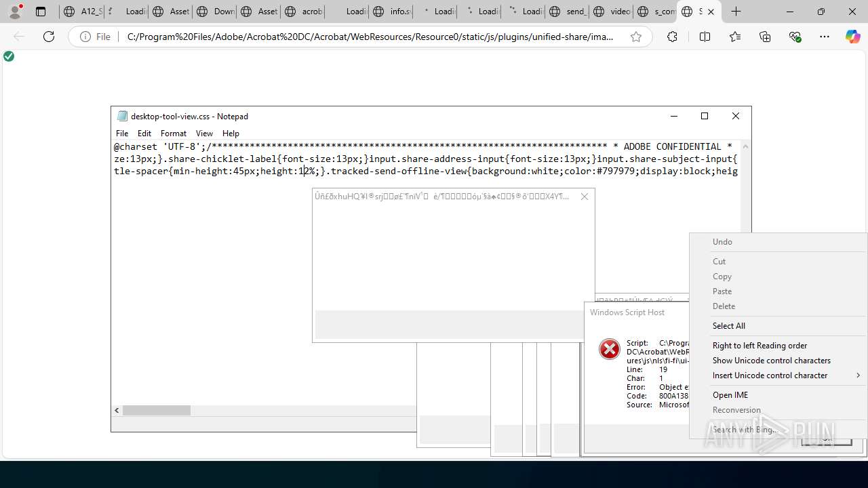
Task: Click the Notepad document icon in title bar
Action: click(122, 116)
